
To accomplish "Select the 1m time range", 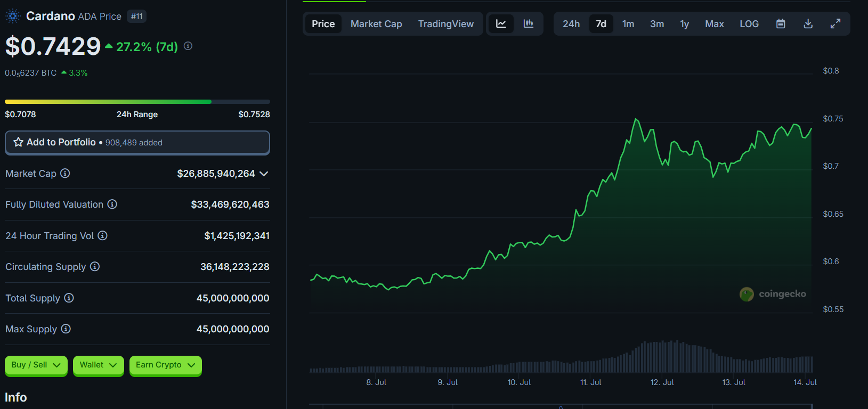I will 628,24.
